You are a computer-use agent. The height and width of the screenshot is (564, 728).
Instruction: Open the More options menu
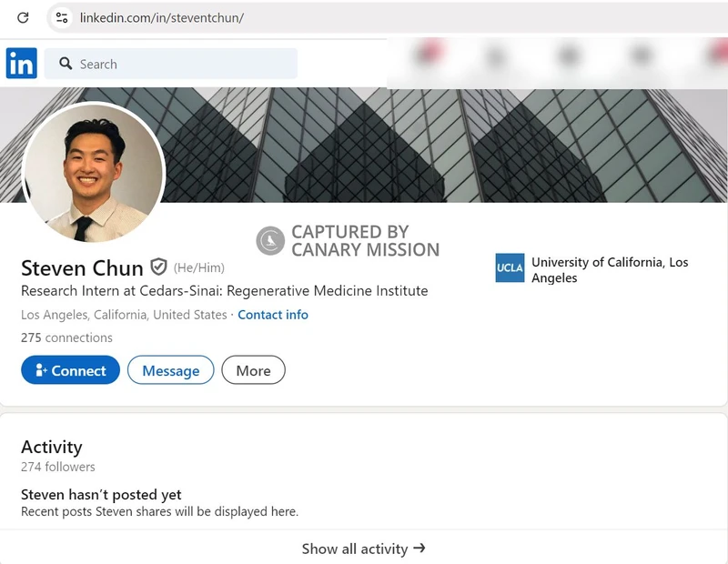click(x=253, y=370)
